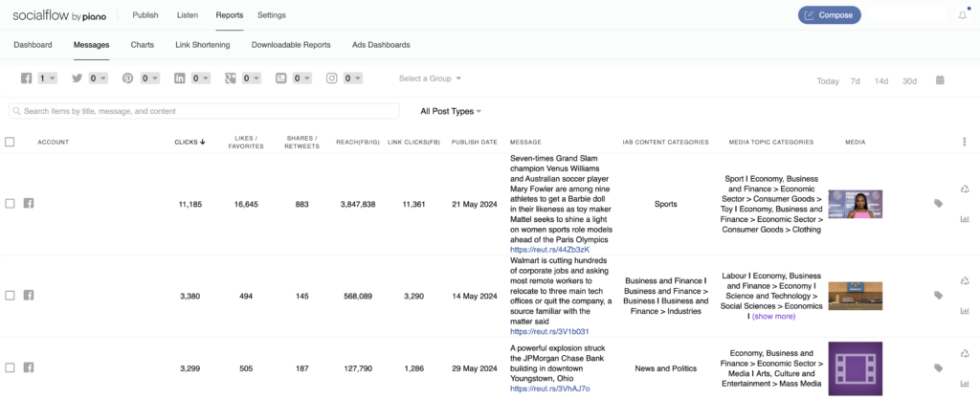The image size is (980, 400).
Task: Click the tag icon on JPMorgan row
Action: pyautogui.click(x=938, y=368)
